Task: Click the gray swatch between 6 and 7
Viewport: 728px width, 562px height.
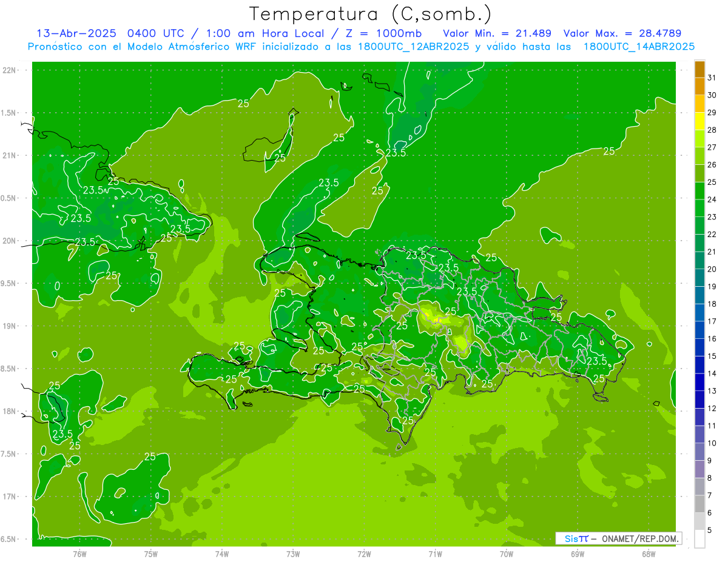Action: click(699, 504)
